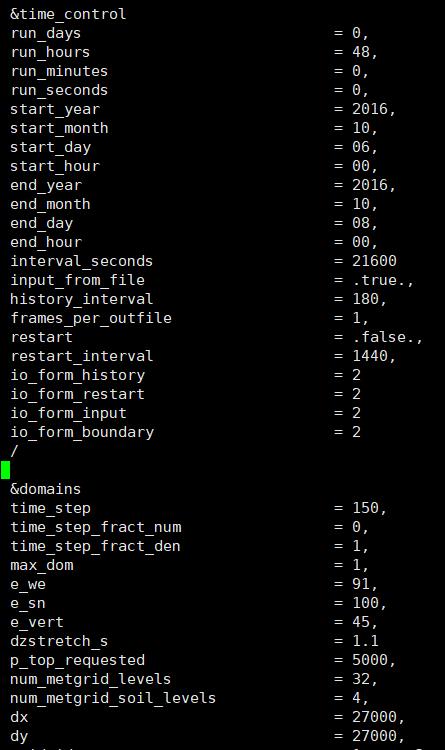Click the dzstretch_s value 1.1
The width and height of the screenshot is (445, 750).
(365, 641)
